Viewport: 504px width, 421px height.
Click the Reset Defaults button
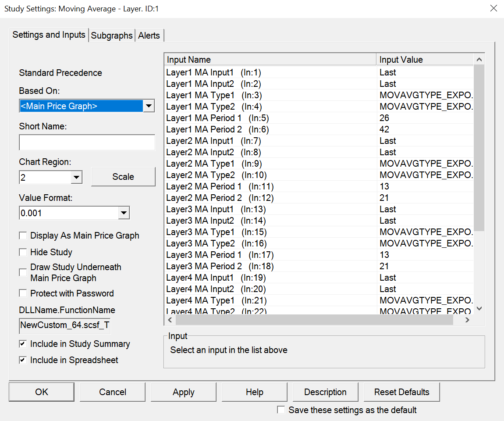pyautogui.click(x=401, y=392)
